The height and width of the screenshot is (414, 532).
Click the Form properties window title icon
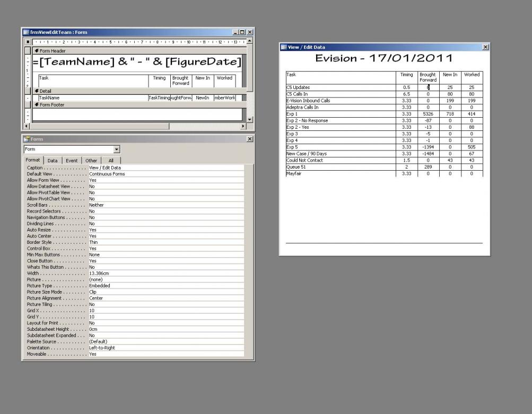coord(26,139)
